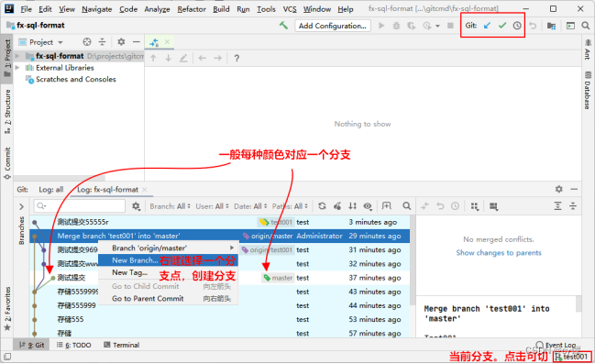The height and width of the screenshot is (364, 595).
Task: Open the Tools menu
Action: tap(266, 9)
